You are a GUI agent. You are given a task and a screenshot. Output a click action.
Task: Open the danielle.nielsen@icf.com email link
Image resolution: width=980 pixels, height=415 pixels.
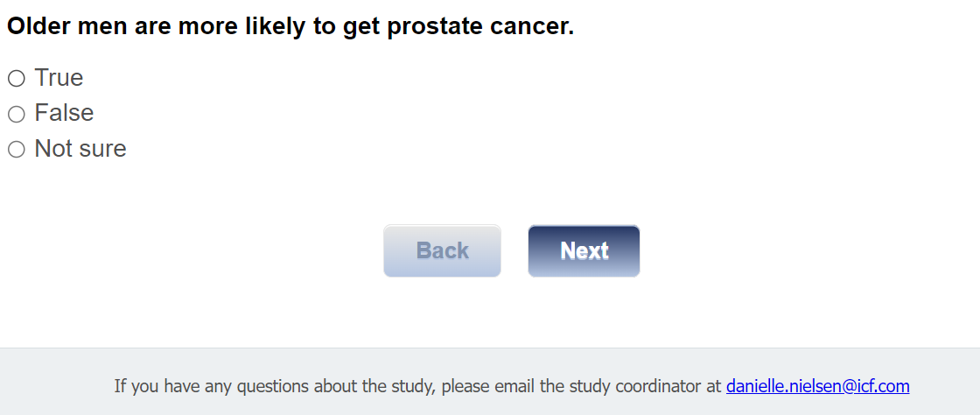pyautogui.click(x=817, y=385)
